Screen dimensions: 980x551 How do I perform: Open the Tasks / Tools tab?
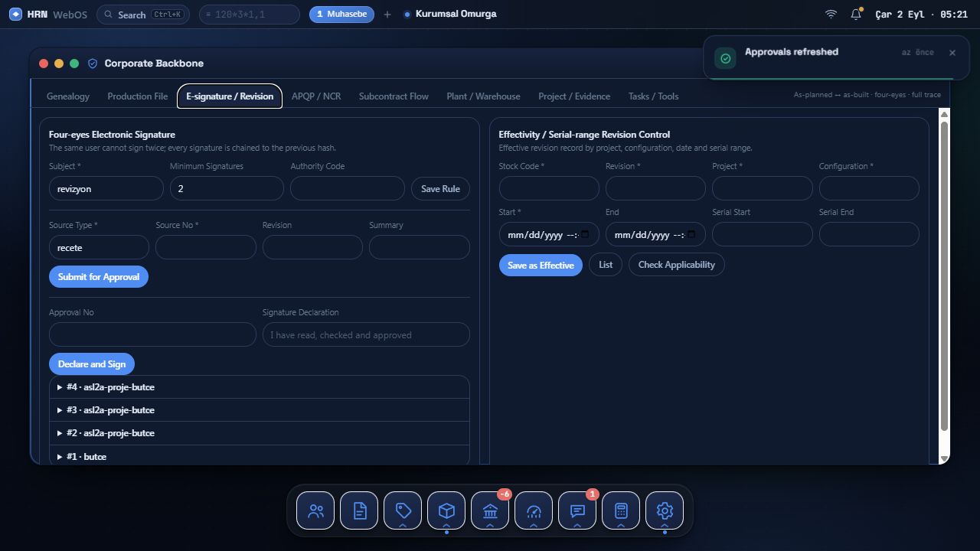click(x=653, y=96)
